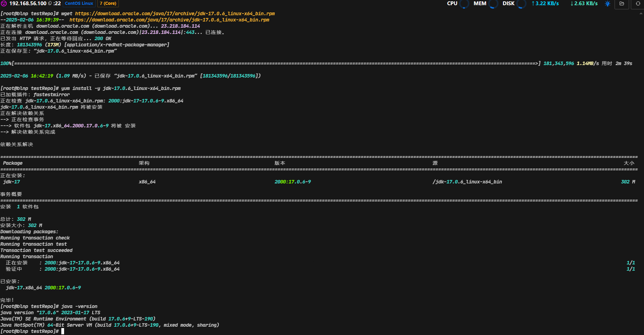Copy the IP address with the copy icon
The height and width of the screenshot is (335, 644).
pos(50,3)
